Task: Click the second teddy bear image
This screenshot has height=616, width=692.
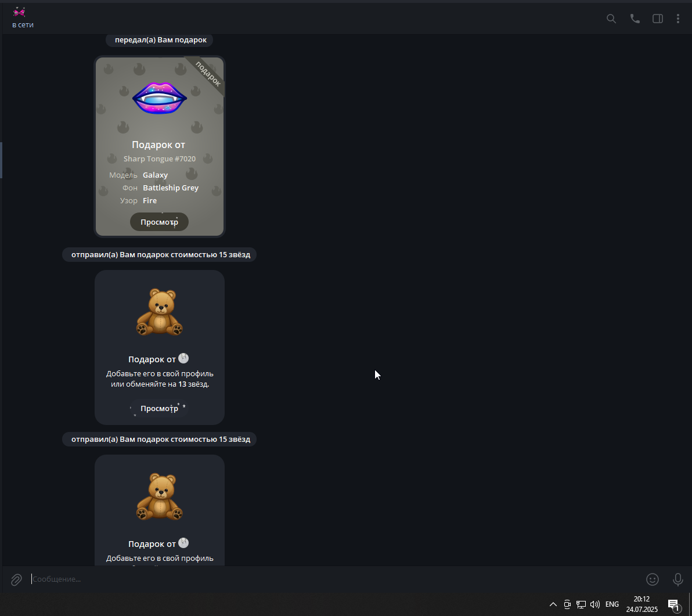Action: [x=160, y=496]
